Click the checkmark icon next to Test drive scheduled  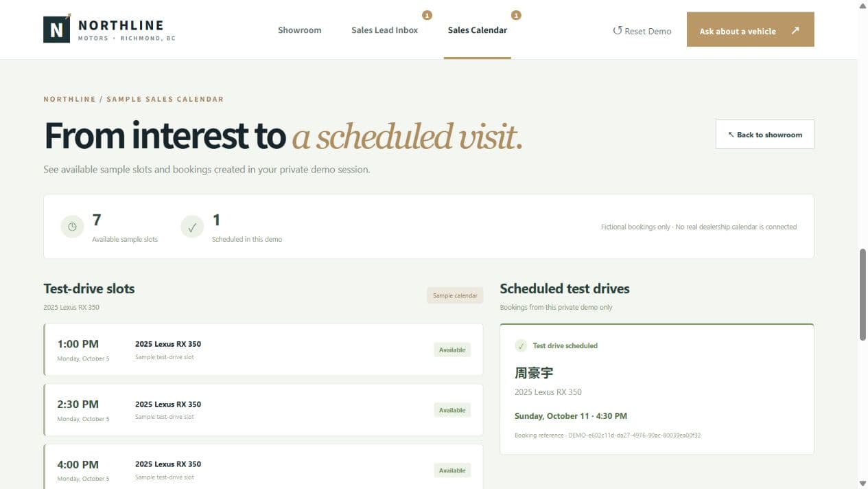(521, 345)
